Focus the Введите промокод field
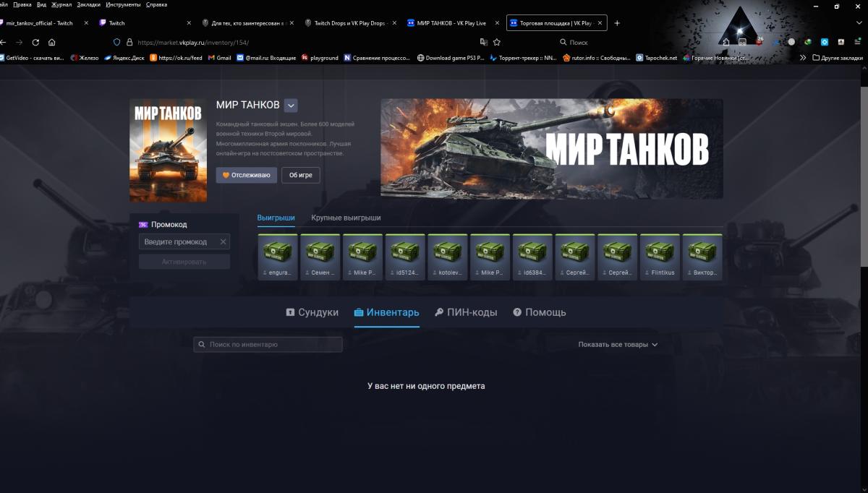This screenshot has height=493, width=868. [178, 241]
